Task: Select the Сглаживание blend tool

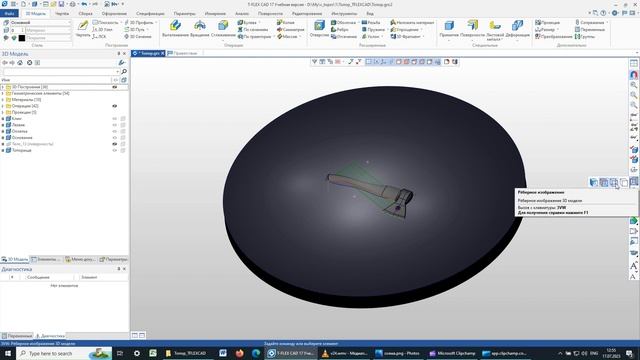Action: [223, 29]
